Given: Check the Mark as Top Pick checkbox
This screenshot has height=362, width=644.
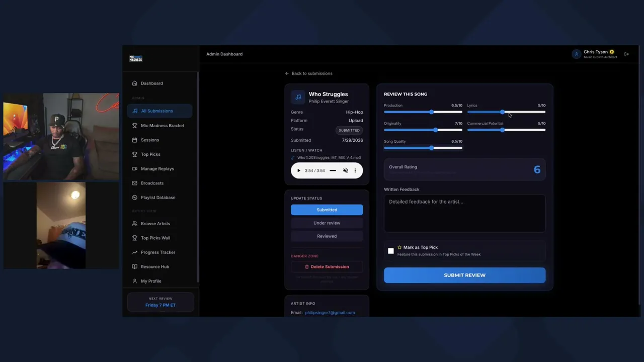Looking at the screenshot, I should tap(391, 251).
